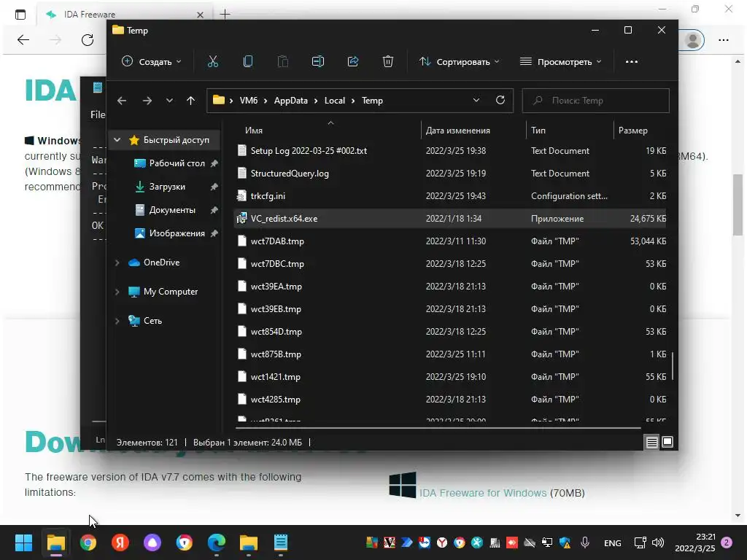Expand the Сеть tree node
The height and width of the screenshot is (560, 747).
point(117,321)
